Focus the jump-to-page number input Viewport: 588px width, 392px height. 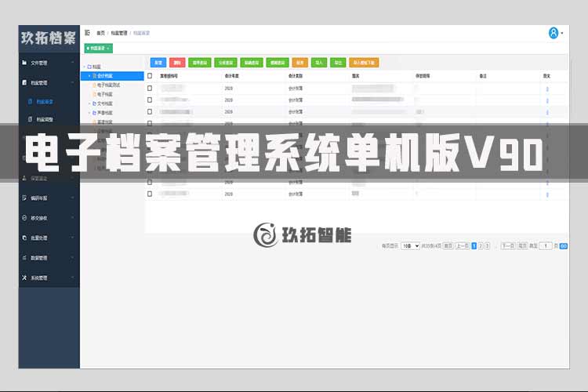tap(545, 246)
